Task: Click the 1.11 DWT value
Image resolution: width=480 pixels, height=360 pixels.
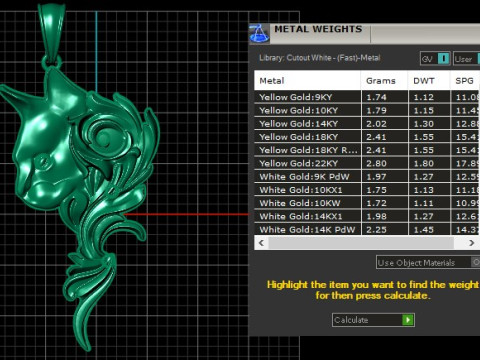Action: pos(424,203)
